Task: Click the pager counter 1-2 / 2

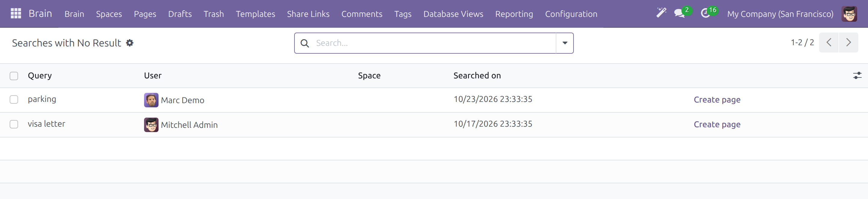Action: [x=802, y=43]
